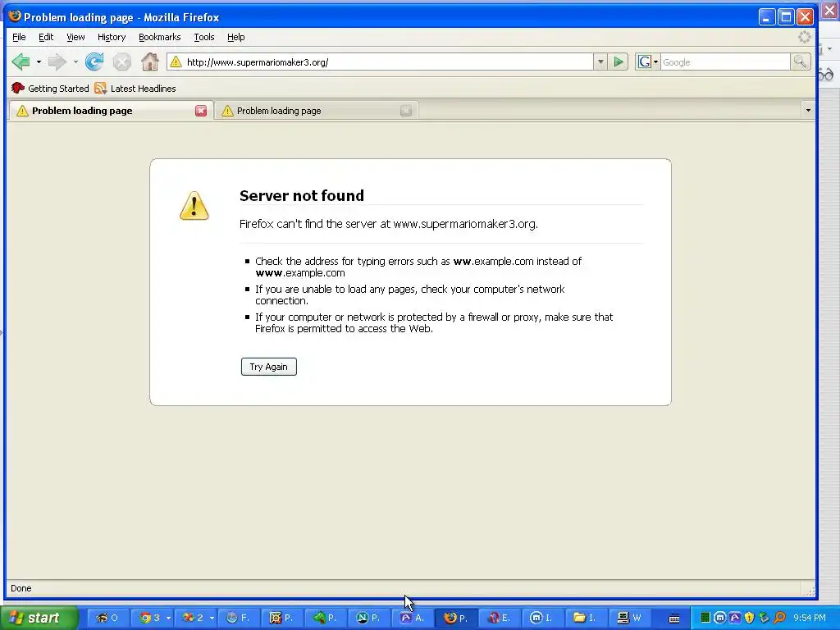840x630 pixels.
Task: Open the Google search engine selector
Action: tap(648, 62)
